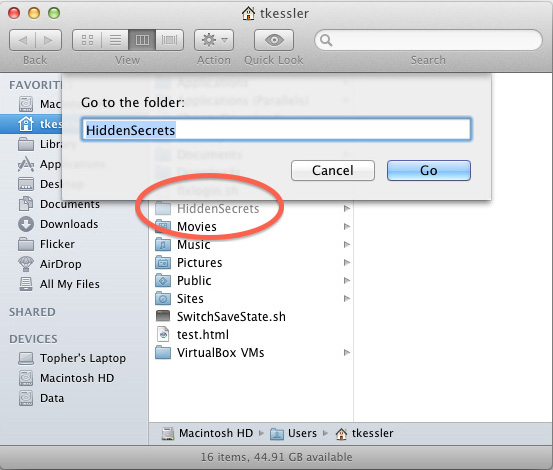Click the Pictures folder icon
553x470 pixels.
point(163,262)
